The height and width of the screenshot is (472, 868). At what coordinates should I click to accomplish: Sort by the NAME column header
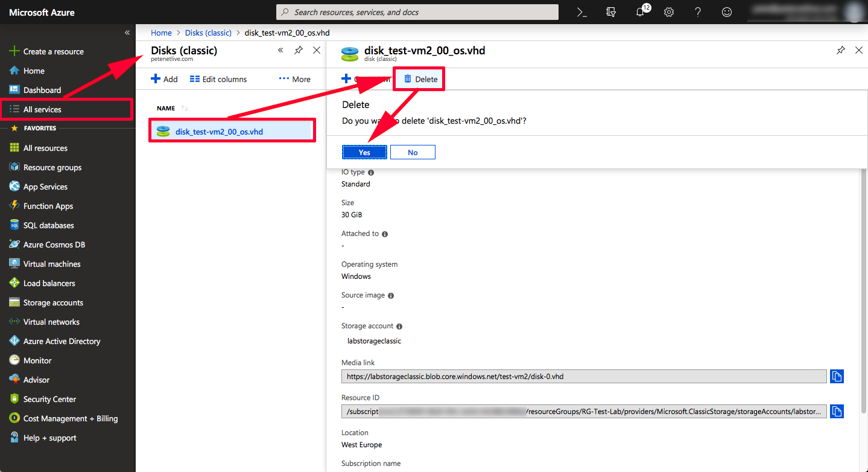point(166,108)
